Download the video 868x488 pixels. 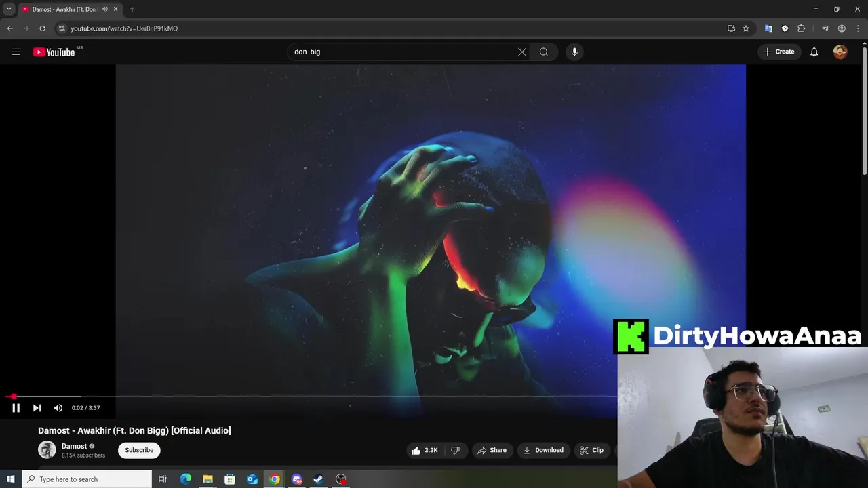544,450
